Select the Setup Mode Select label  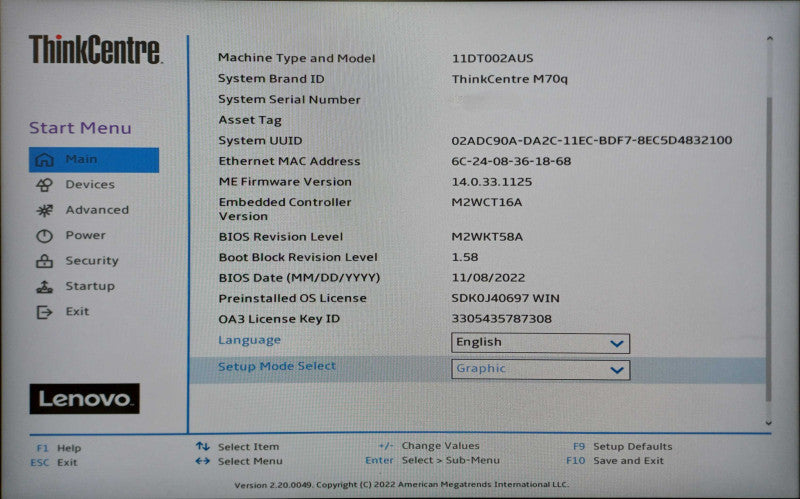pos(277,366)
